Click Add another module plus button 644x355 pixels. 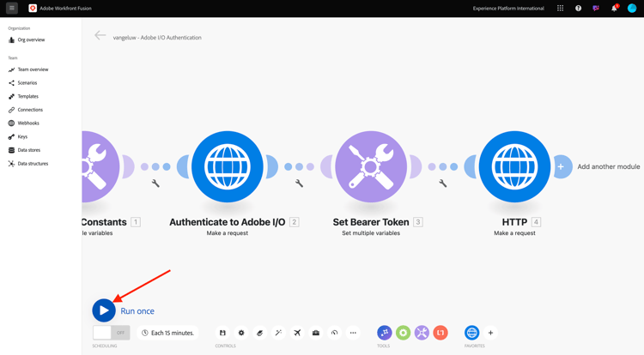pos(561,166)
